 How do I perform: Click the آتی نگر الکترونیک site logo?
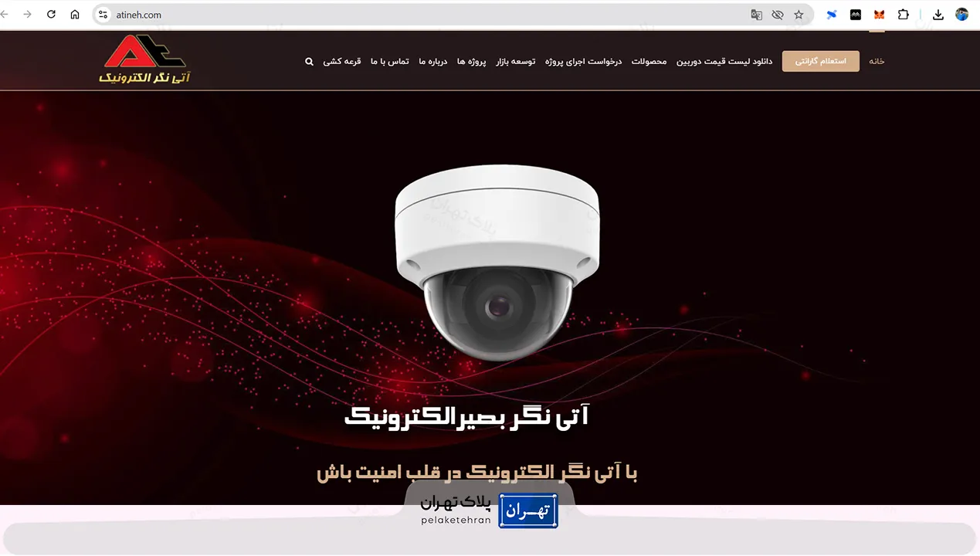click(144, 59)
